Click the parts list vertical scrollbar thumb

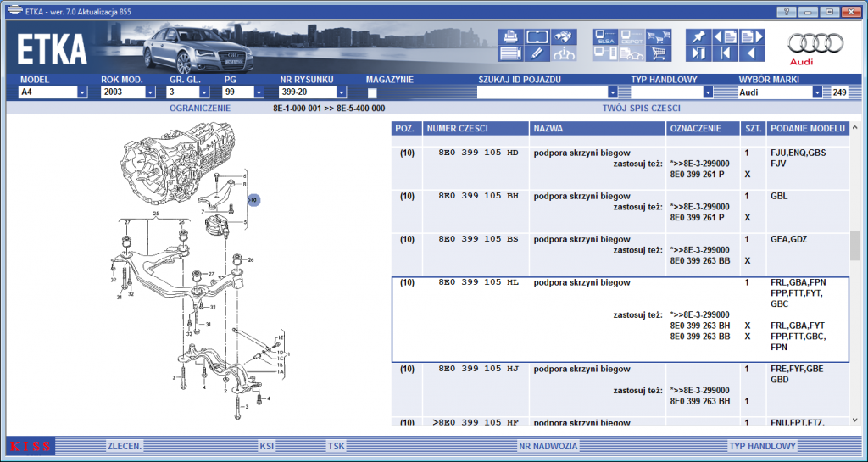click(854, 246)
